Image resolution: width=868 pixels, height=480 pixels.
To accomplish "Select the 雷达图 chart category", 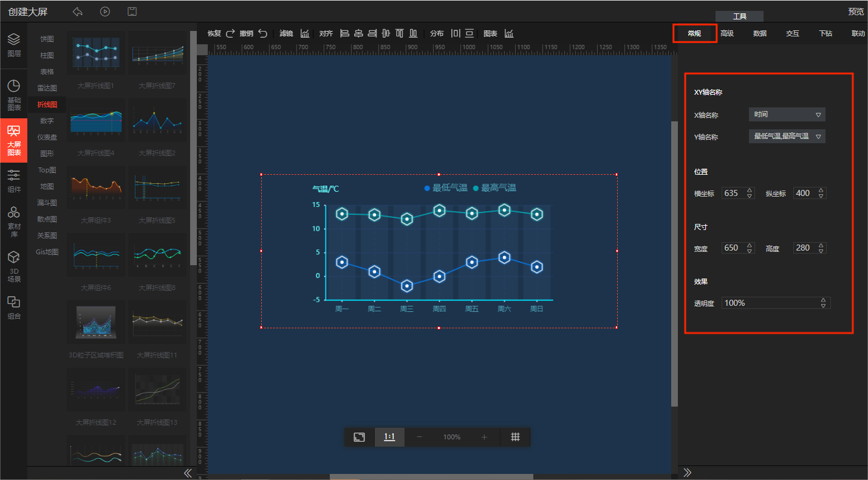I will pyautogui.click(x=47, y=88).
